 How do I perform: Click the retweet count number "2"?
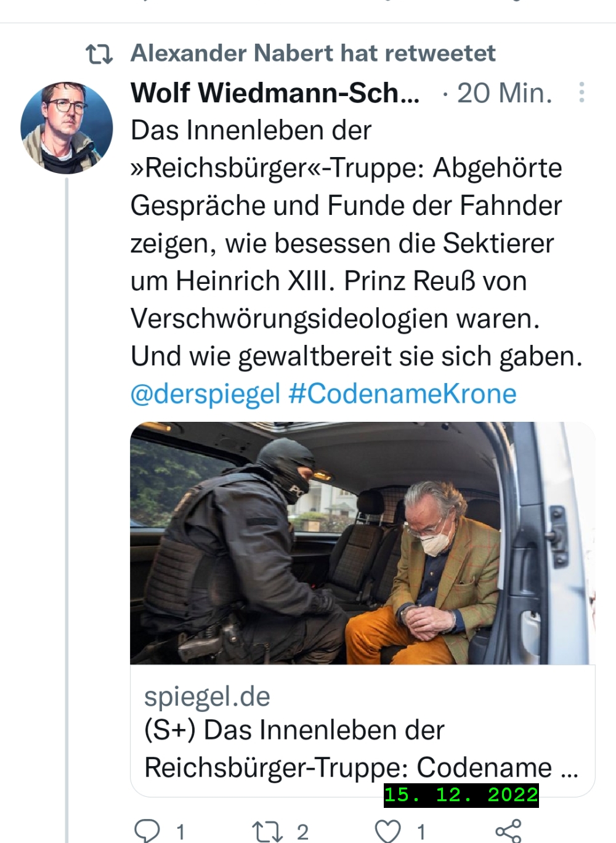(x=302, y=833)
